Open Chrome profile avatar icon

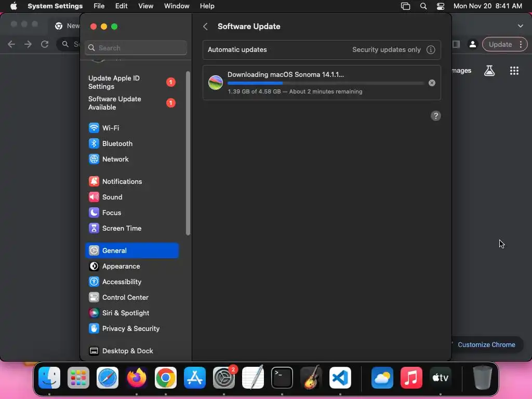click(472, 45)
